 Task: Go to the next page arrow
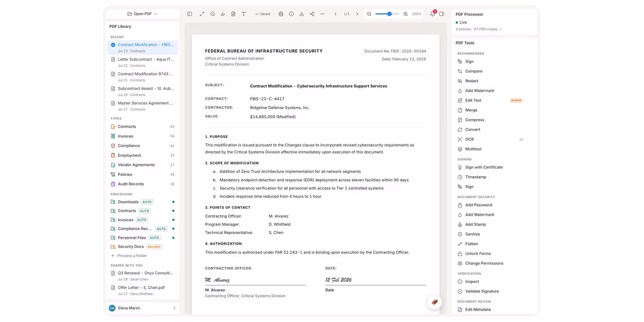click(357, 14)
